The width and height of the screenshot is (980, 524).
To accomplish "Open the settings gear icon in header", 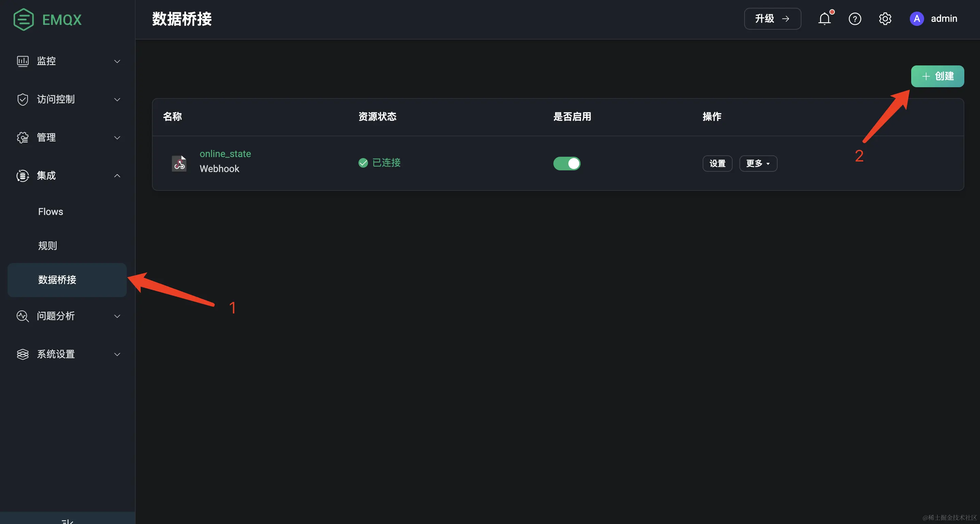I will pos(885,19).
